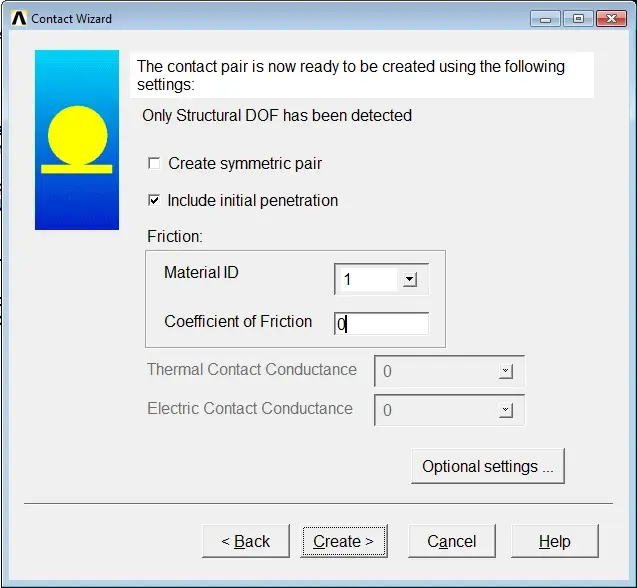Click the Coefficient of Friction field
The height and width of the screenshot is (588, 637).
(x=381, y=324)
